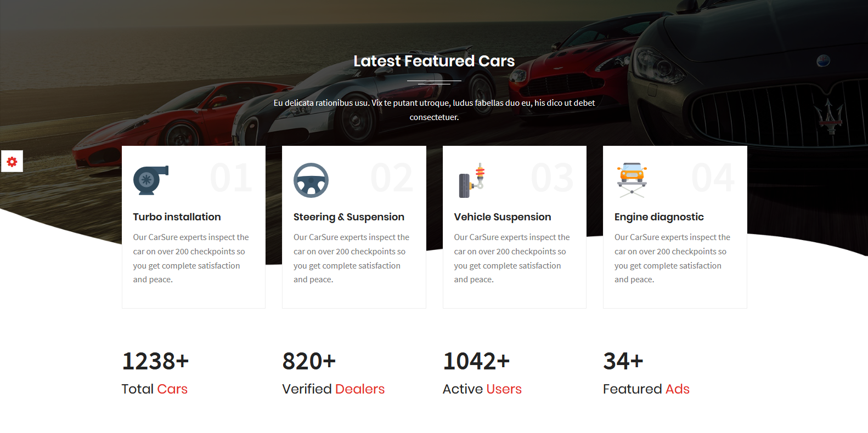Select the Total Cars label

[154, 389]
